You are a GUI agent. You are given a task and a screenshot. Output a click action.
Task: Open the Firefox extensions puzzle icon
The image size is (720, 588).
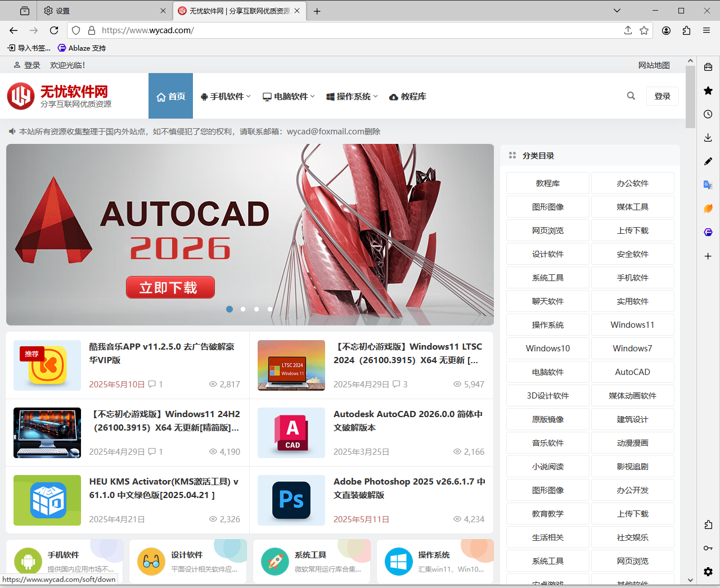tap(686, 30)
